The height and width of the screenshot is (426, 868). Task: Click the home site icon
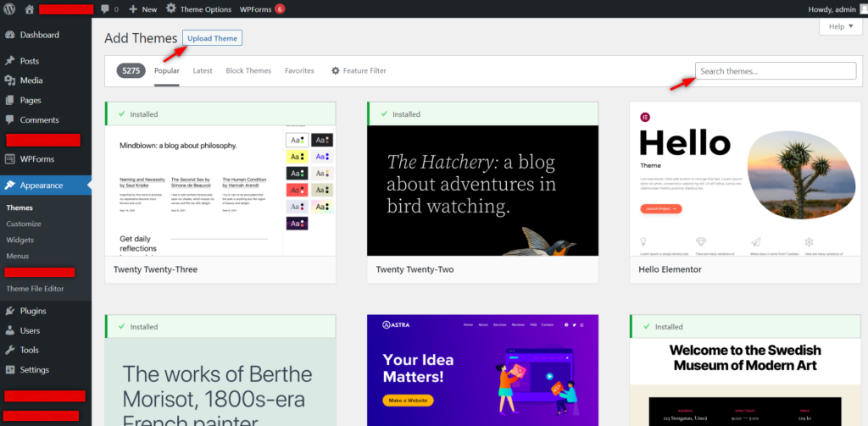tap(30, 9)
